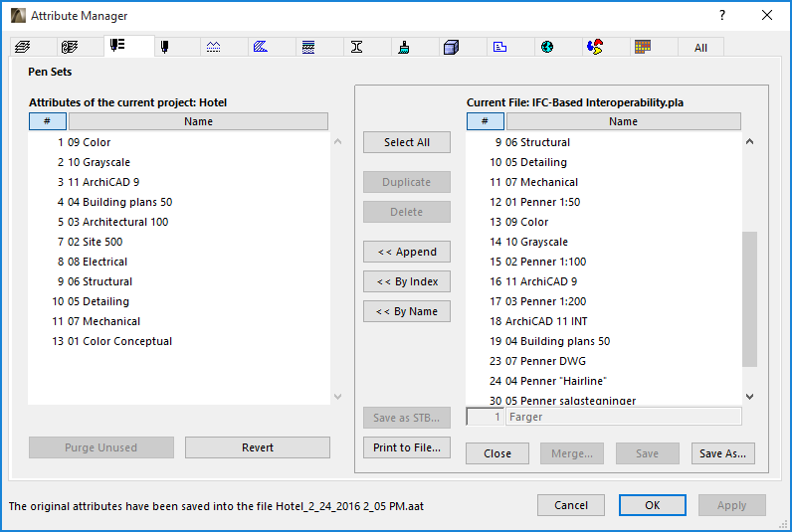Select '01 Color Conceptual' pen set
This screenshot has width=792, height=532.
pos(179,341)
